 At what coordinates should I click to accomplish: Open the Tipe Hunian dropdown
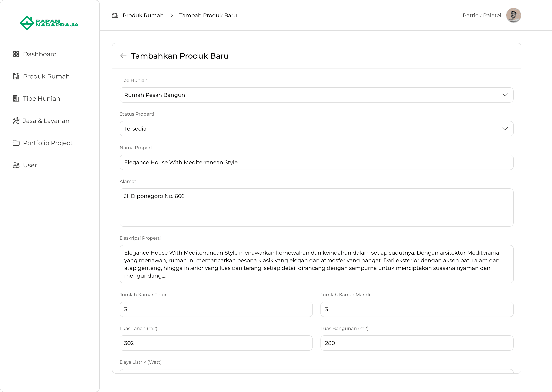click(x=316, y=95)
